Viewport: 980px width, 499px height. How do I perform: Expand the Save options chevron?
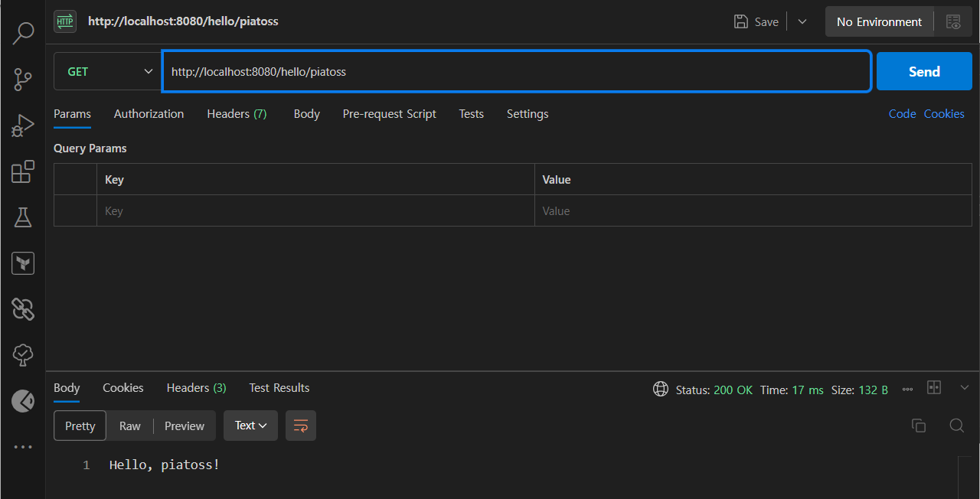[802, 21]
